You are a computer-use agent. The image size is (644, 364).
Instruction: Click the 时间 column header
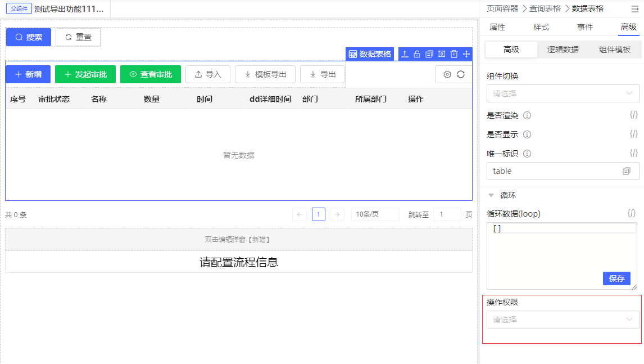[205, 99]
